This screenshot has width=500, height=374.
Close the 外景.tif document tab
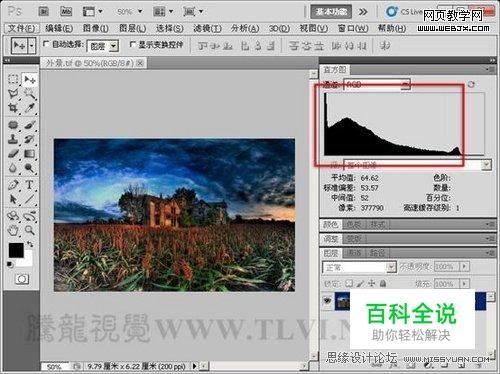click(x=140, y=62)
